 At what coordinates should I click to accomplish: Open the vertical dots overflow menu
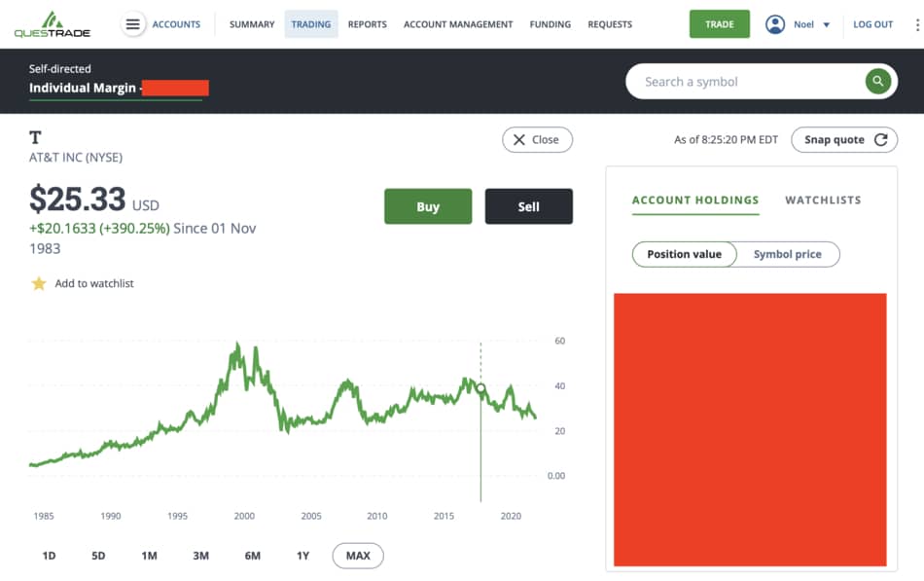(x=917, y=24)
